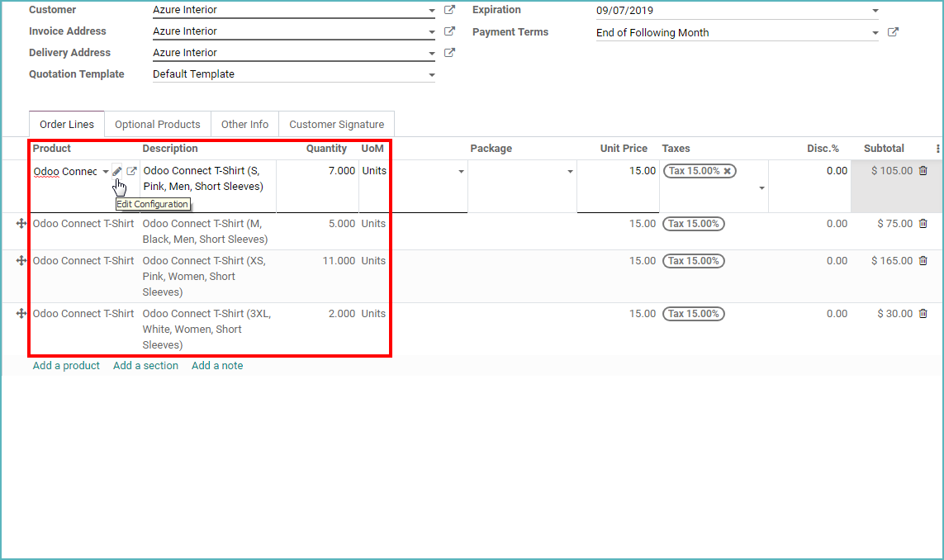Click the Edit Configuration pencil icon
The image size is (944, 560).
point(117,170)
